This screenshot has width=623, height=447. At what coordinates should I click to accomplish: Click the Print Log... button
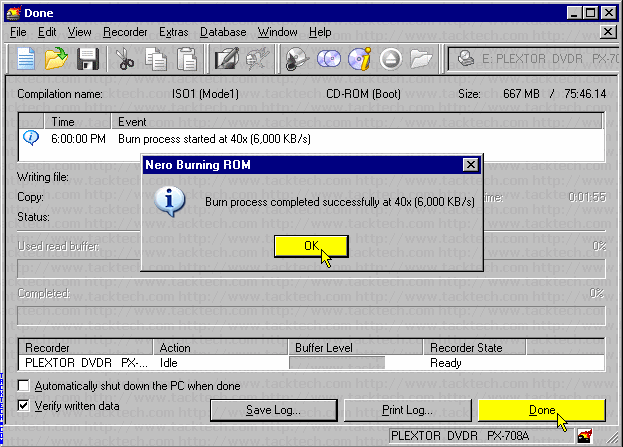tap(408, 410)
